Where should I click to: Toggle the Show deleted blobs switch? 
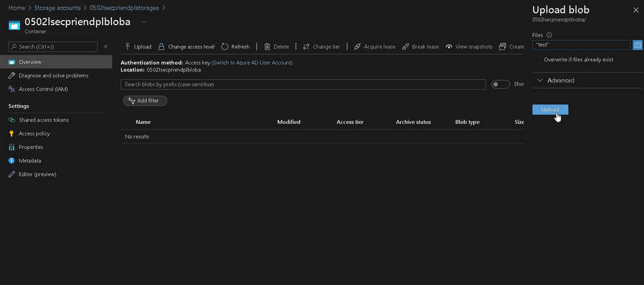click(x=501, y=84)
